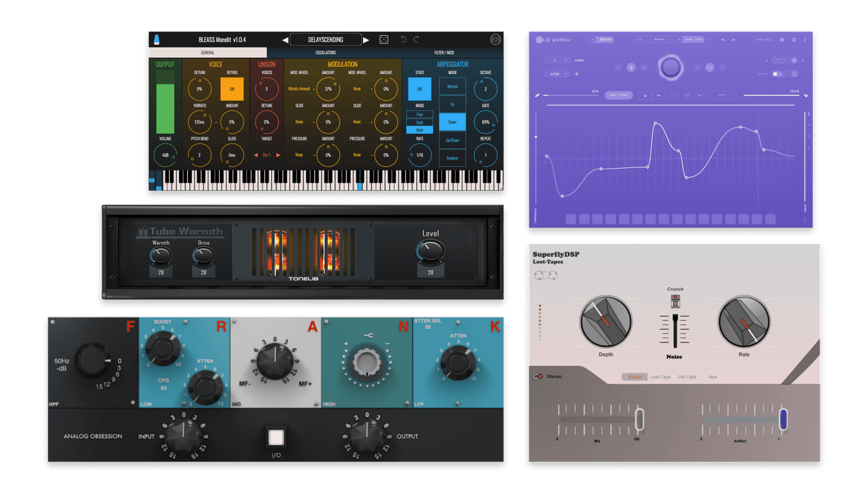Toggle the RETRIG ON button in Voice section

232,89
